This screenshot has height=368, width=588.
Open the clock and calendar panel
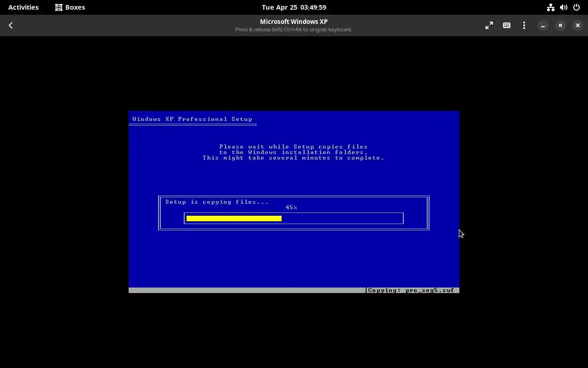(294, 7)
